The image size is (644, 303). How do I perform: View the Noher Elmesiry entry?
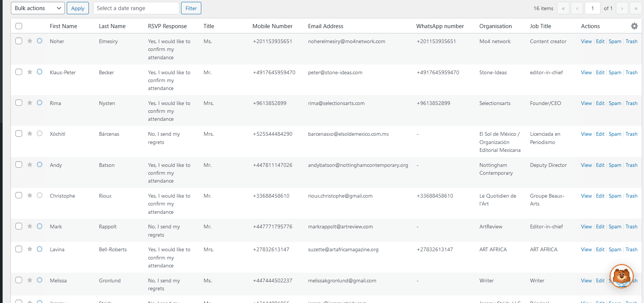[586, 41]
